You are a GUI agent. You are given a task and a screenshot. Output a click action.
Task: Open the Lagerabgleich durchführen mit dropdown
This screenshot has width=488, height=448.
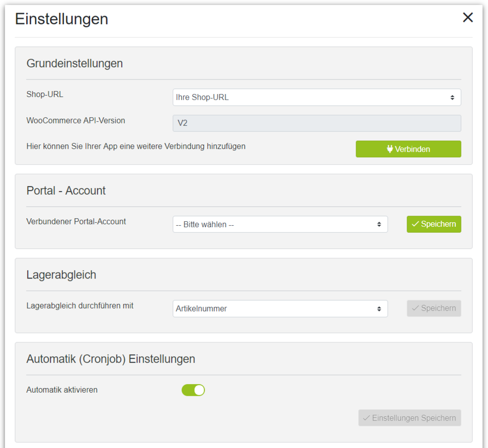point(280,309)
